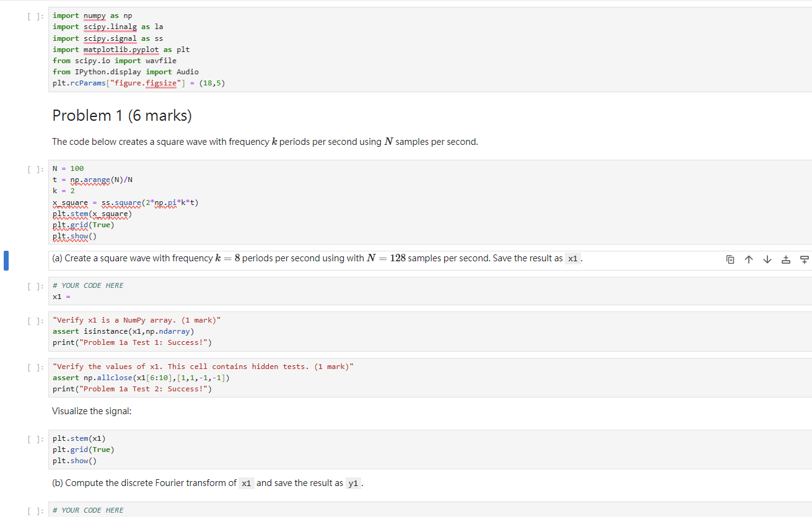The height and width of the screenshot is (517, 812).
Task: Select the part (a) square wave instruction cell
Action: [310, 258]
